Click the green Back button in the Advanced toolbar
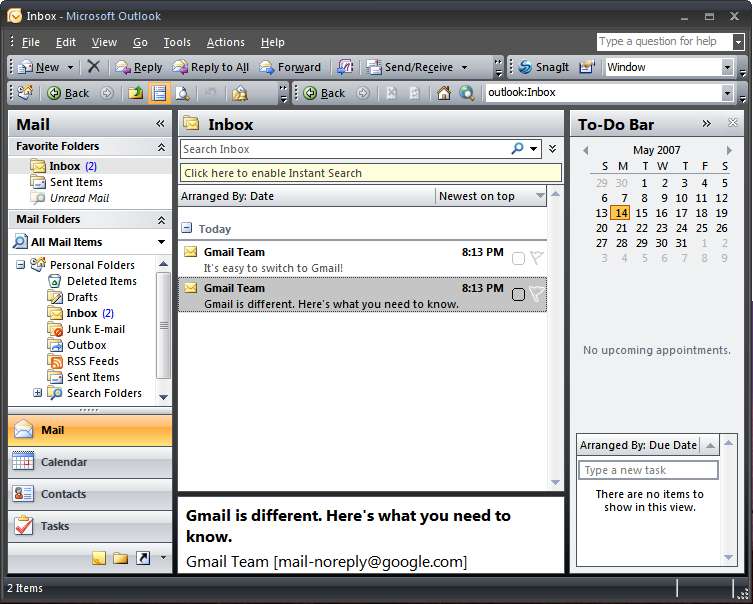753x604 pixels. [69, 93]
